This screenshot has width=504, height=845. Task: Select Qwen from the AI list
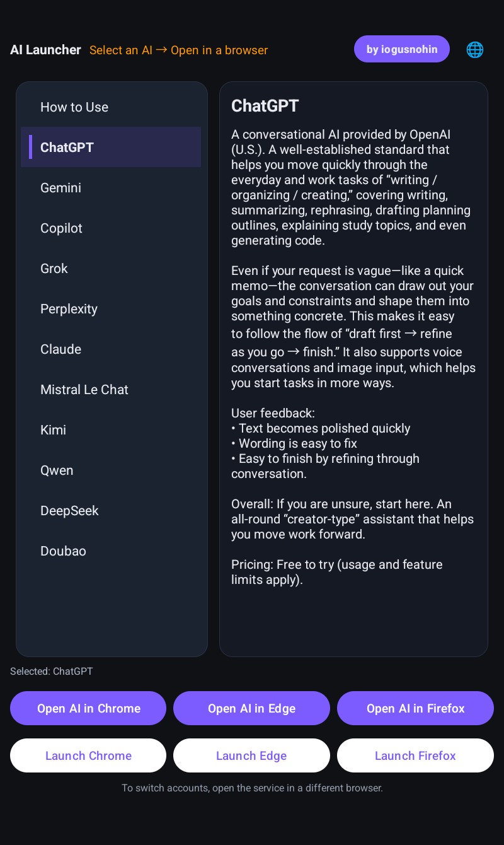(x=111, y=470)
